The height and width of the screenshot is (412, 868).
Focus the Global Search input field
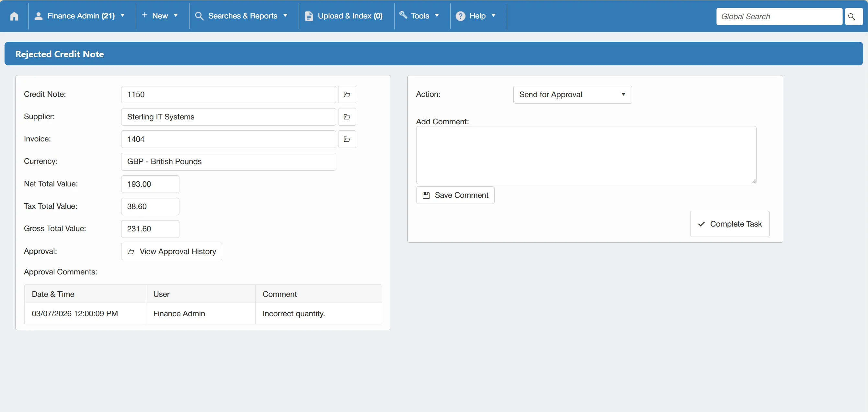pos(779,17)
